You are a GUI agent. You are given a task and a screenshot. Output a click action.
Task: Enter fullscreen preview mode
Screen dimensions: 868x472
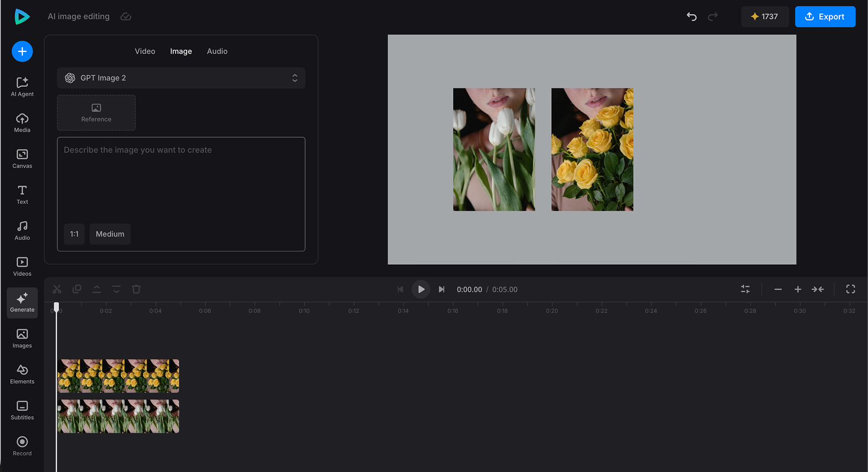[851, 289]
